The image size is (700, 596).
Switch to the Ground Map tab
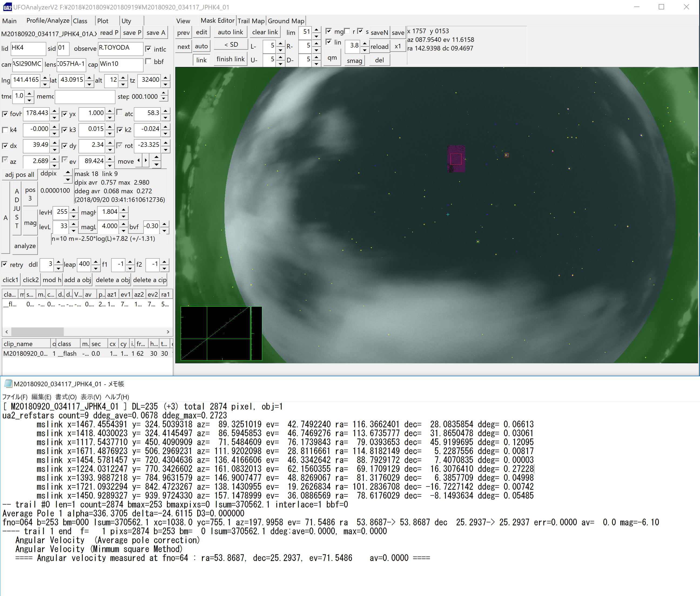pyautogui.click(x=286, y=21)
